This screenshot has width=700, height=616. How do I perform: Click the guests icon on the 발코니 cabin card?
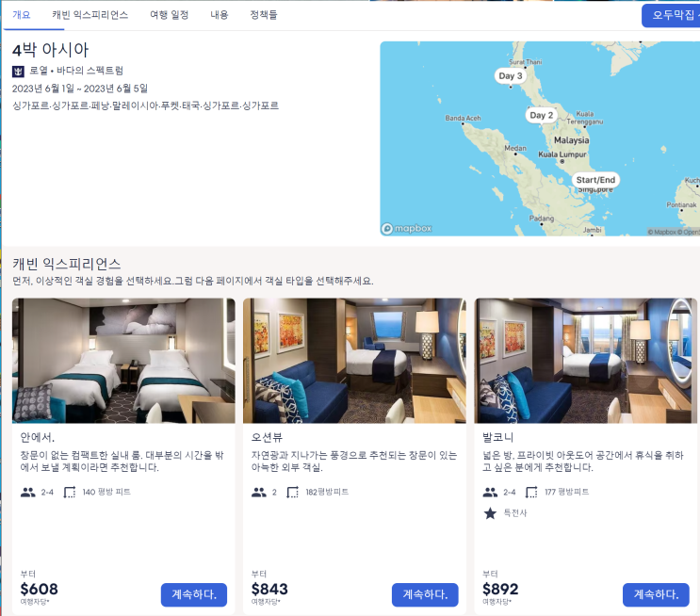[x=490, y=493]
